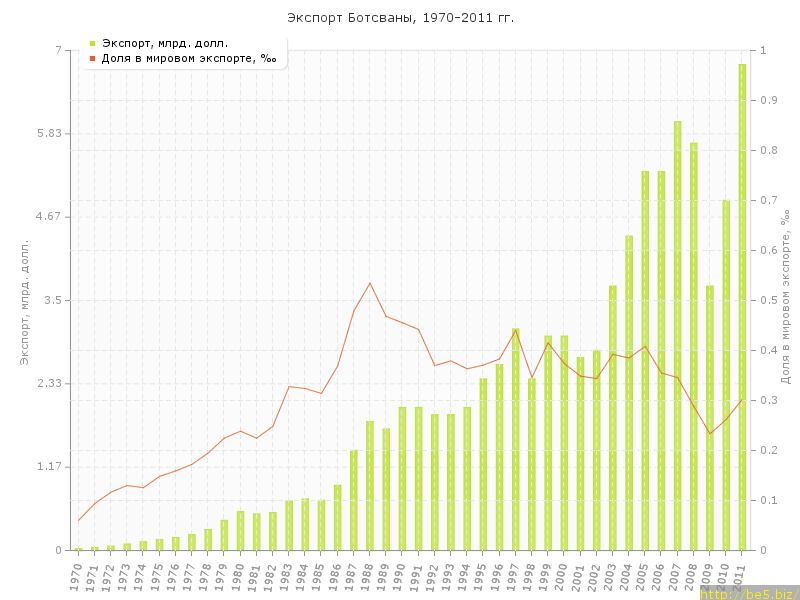Select the 1997 export bar
The image size is (800, 600).
[516, 439]
